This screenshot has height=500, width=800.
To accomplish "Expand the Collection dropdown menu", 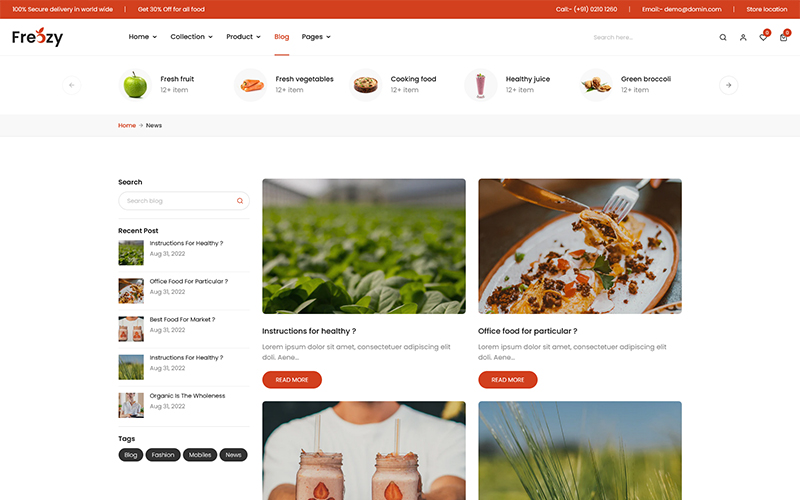I will (x=191, y=37).
